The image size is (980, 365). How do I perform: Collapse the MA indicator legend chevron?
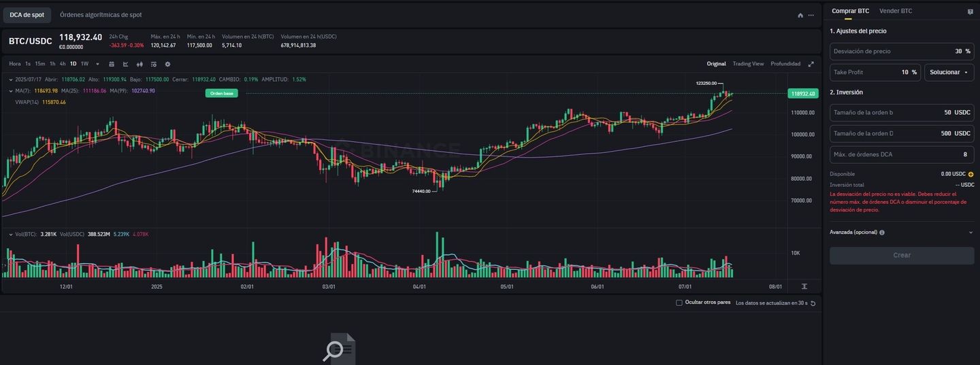tap(10, 90)
